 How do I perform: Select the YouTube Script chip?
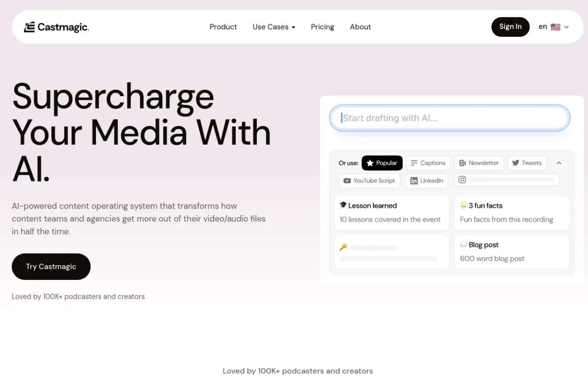pyautogui.click(x=369, y=181)
